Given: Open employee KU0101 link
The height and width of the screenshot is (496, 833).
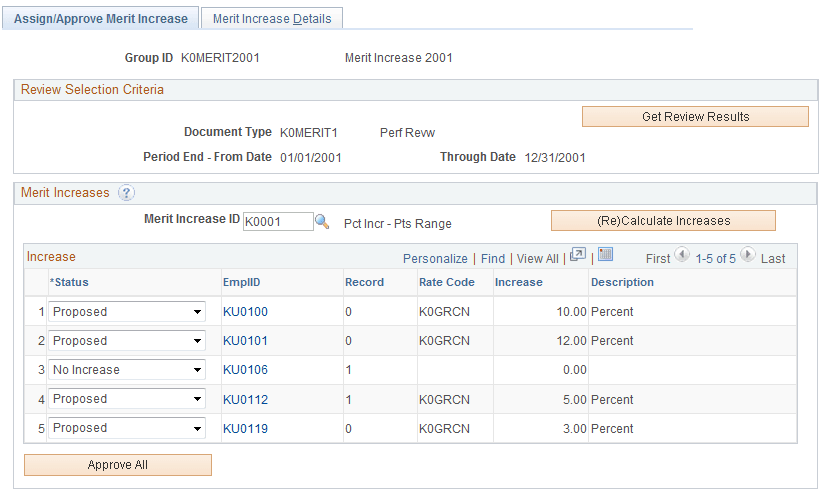Looking at the screenshot, I should coord(245,341).
